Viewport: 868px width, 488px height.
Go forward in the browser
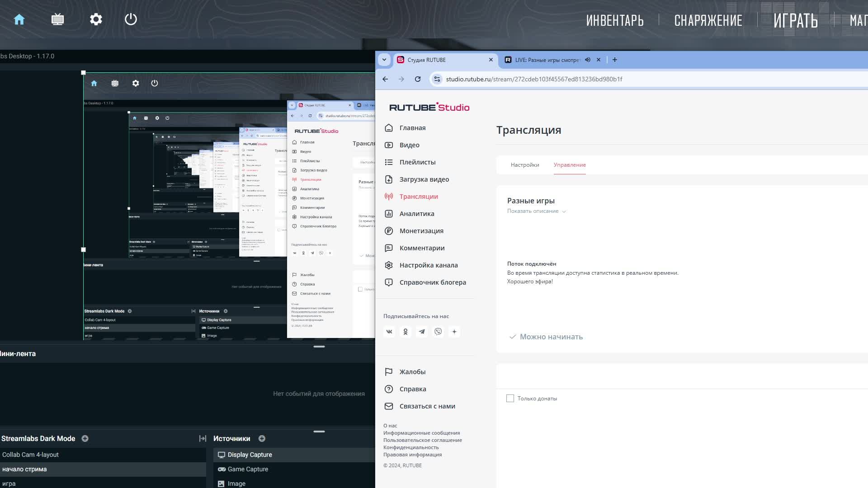click(x=401, y=79)
